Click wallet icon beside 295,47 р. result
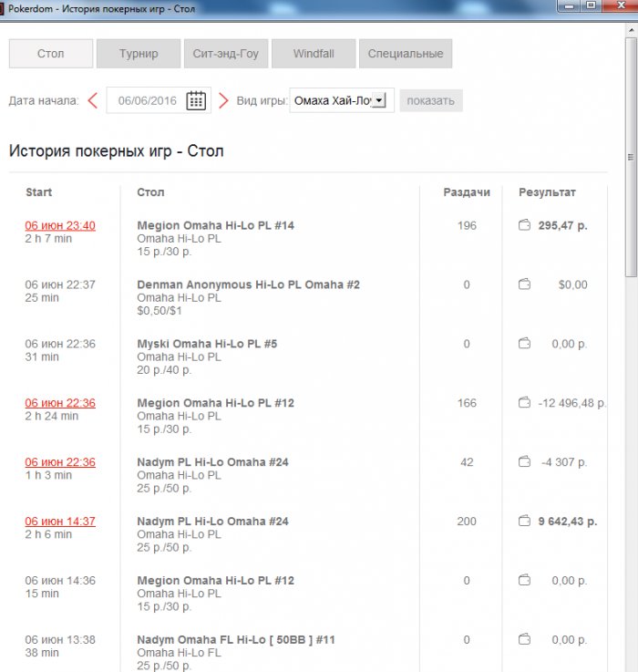This screenshot has height=672, width=638. tap(524, 225)
